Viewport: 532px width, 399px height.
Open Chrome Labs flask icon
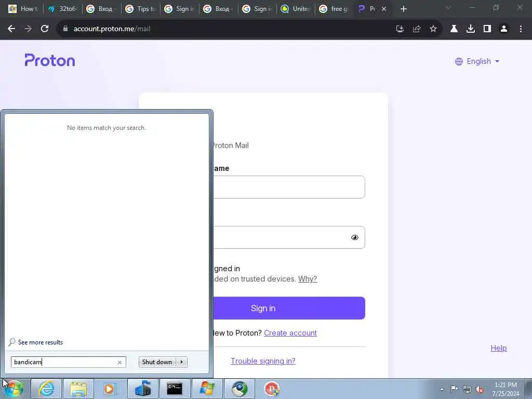pyautogui.click(x=454, y=29)
